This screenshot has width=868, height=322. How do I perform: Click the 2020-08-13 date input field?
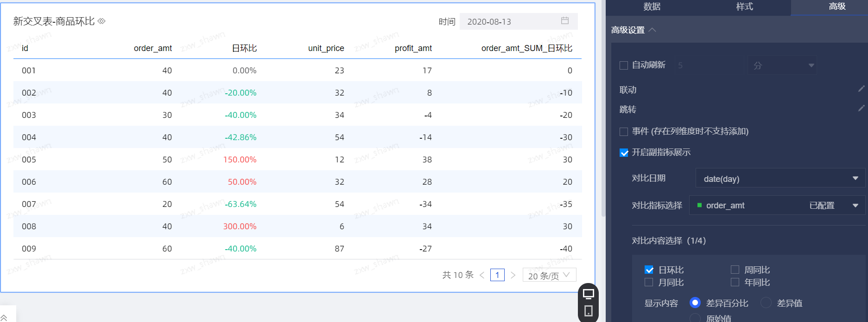(x=510, y=22)
